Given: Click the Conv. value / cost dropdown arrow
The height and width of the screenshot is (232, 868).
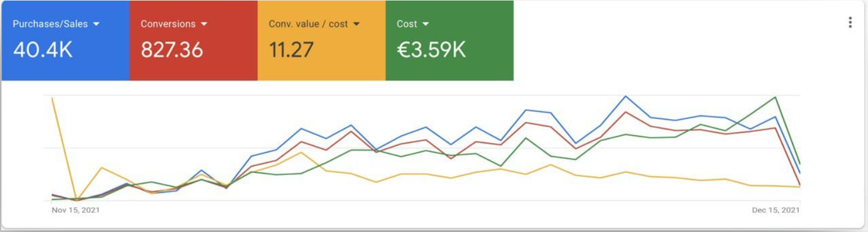Looking at the screenshot, I should tap(356, 24).
